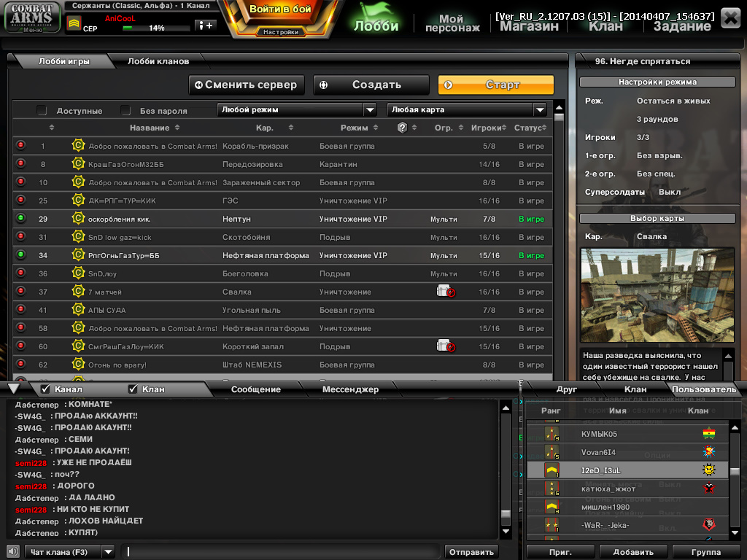The width and height of the screenshot is (747, 560).
Task: Toggle the chat sound speaker icon
Action: tap(13, 551)
